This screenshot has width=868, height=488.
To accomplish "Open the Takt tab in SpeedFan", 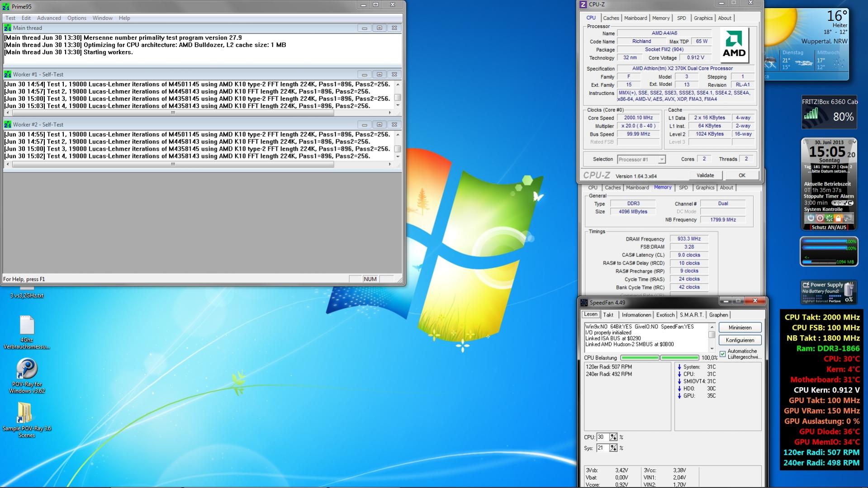I will pos(608,315).
